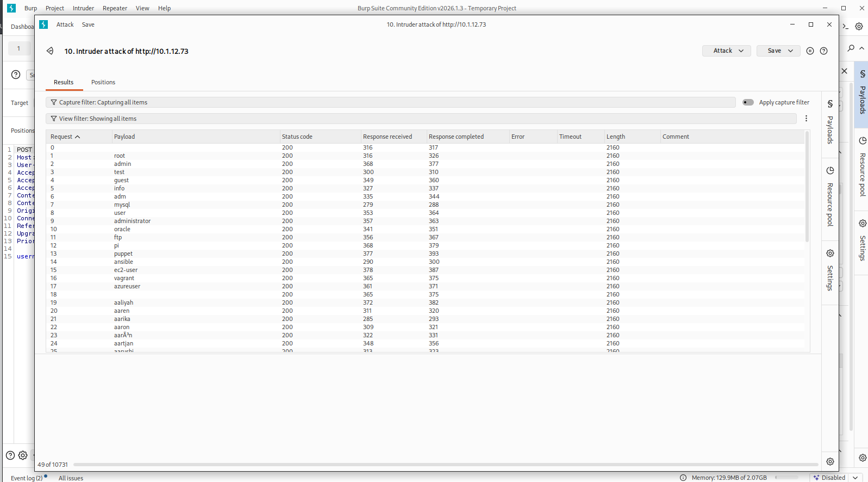The image size is (868, 482).
Task: Open help icon next to pause button
Action: tap(823, 51)
